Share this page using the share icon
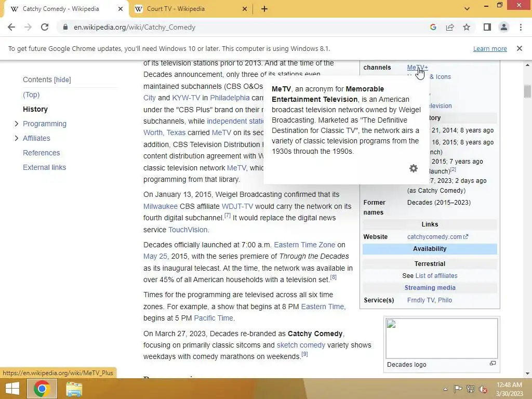Image resolution: width=532 pixels, height=399 pixels. [x=450, y=27]
